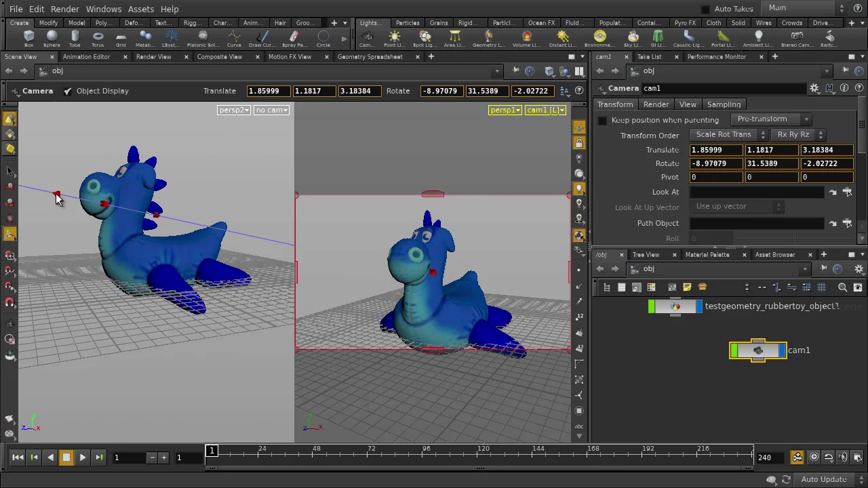The width and height of the screenshot is (868, 488).
Task: Toggle the Object Display checkbox
Action: click(68, 91)
